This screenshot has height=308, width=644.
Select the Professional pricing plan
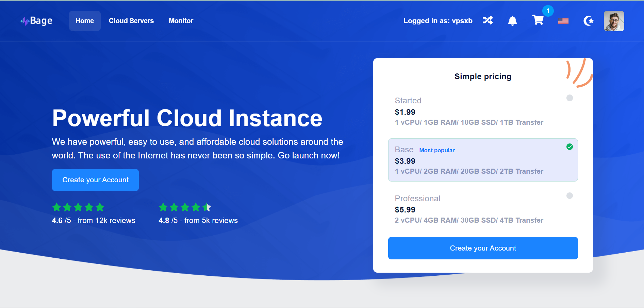pos(569,196)
